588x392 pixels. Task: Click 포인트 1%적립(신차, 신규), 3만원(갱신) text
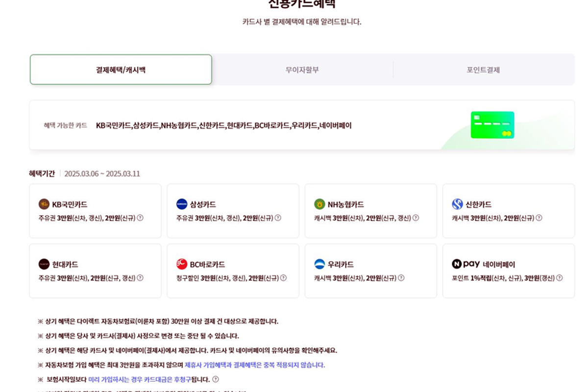tap(503, 278)
